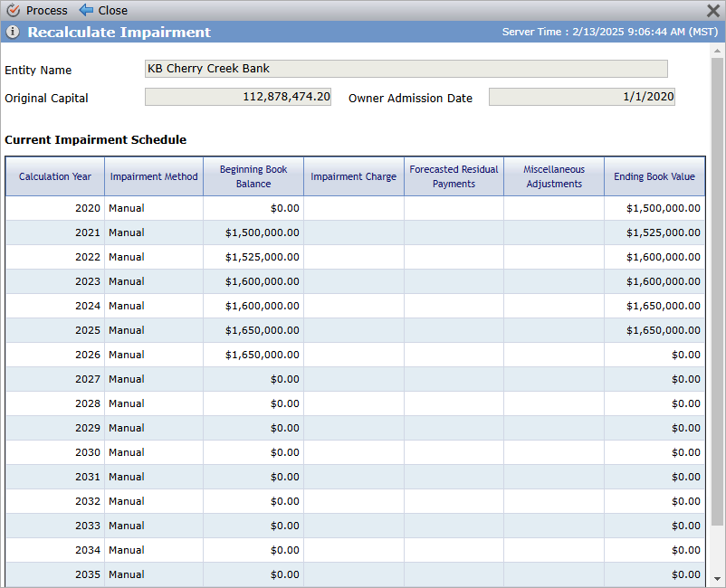
Task: Click Manual method in the 2020 row
Action: [x=127, y=208]
